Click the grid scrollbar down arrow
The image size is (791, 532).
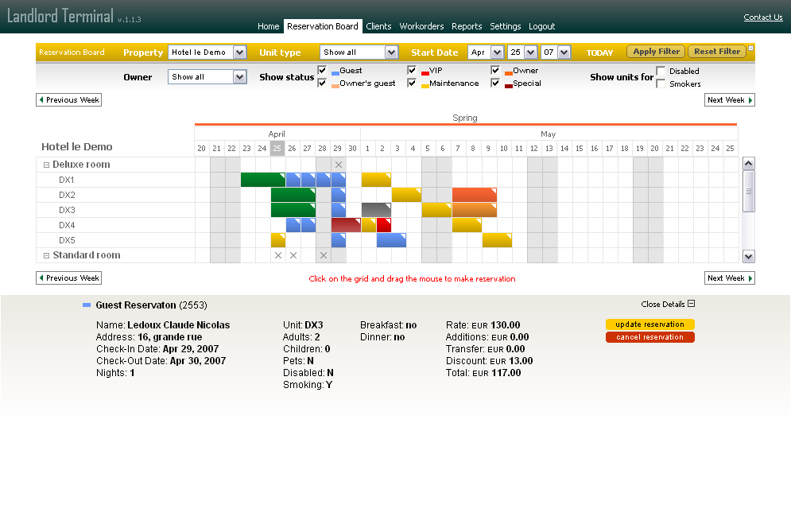click(748, 255)
